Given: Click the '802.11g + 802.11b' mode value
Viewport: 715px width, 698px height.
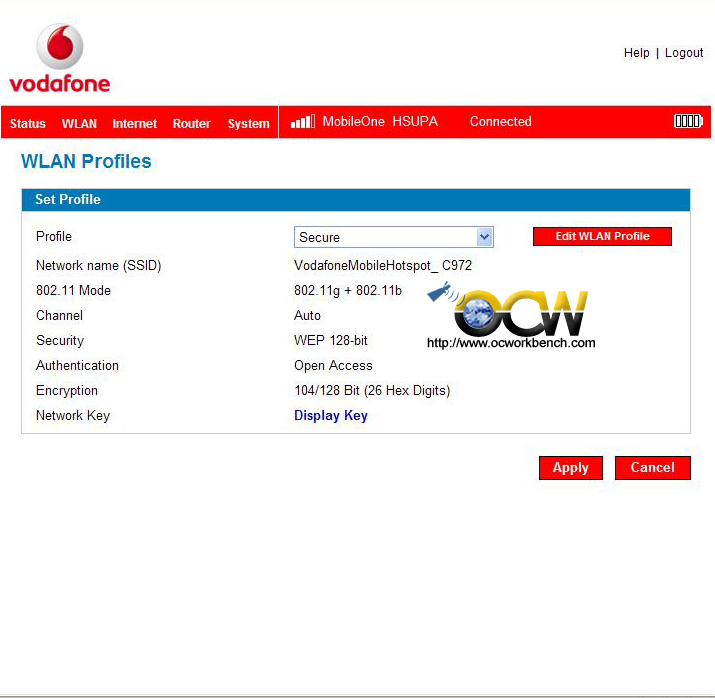Looking at the screenshot, I should 348,290.
